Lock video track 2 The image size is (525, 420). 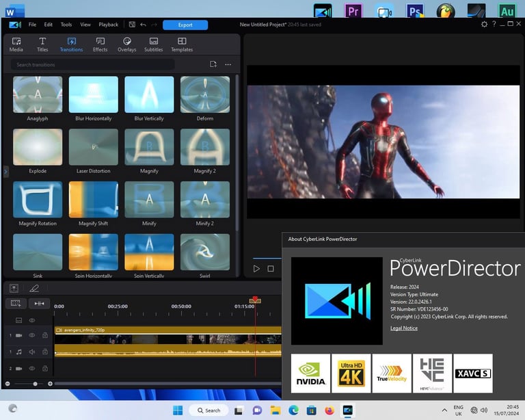[45, 369]
